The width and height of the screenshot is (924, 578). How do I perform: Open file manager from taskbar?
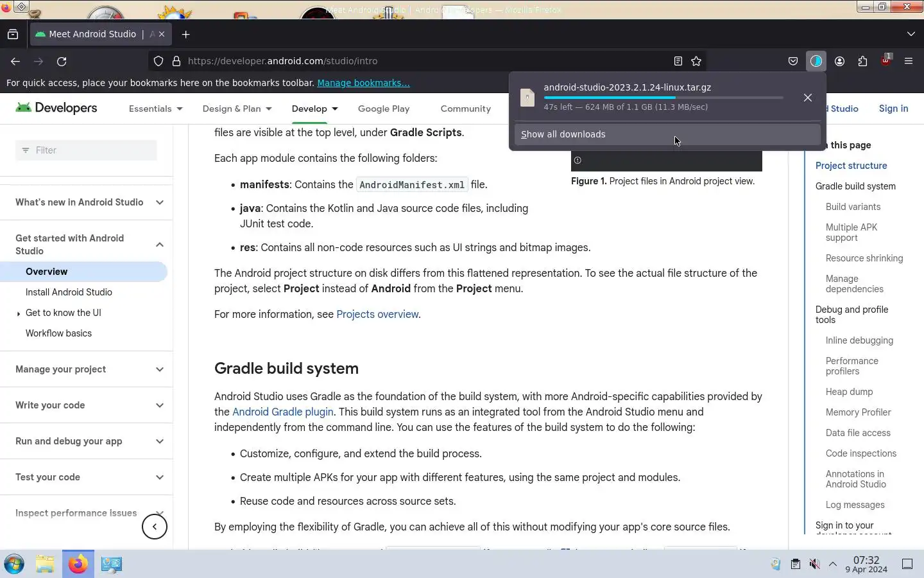(45, 564)
